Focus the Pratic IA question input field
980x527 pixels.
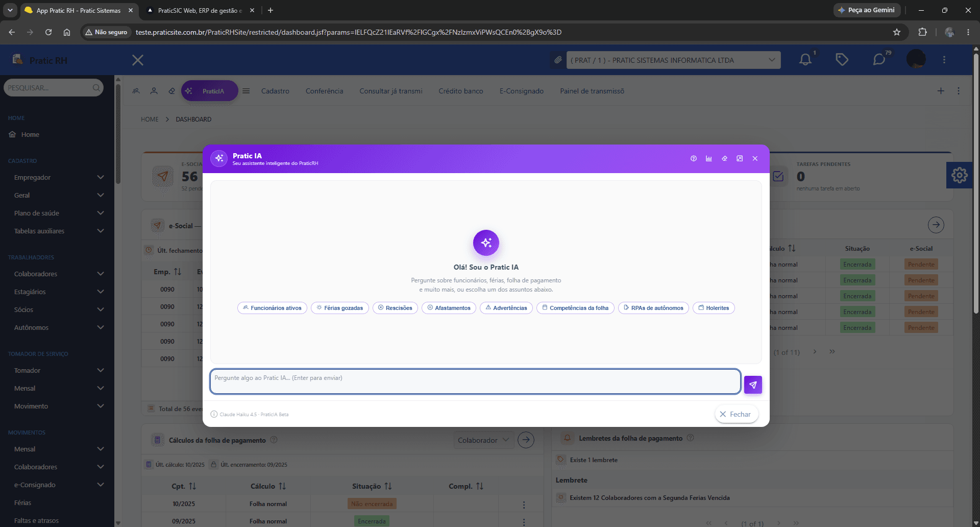click(475, 381)
